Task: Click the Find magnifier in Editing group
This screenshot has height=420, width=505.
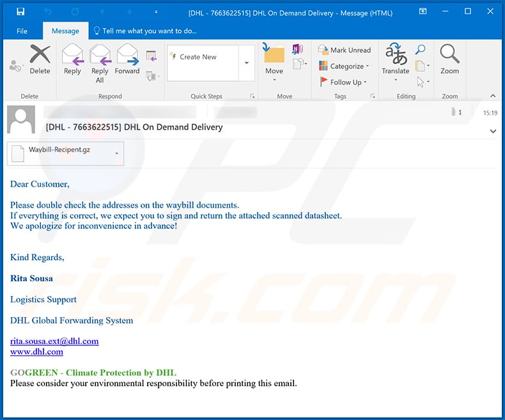Action: [420, 49]
